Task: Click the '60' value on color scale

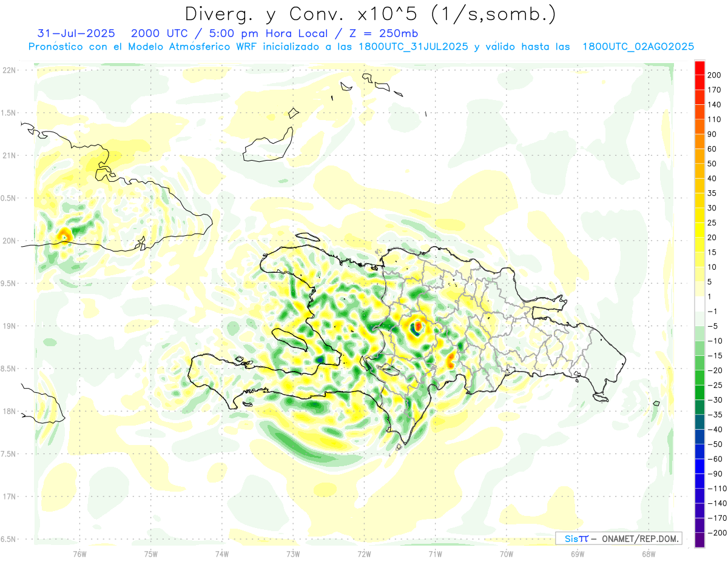Action: pos(713,149)
